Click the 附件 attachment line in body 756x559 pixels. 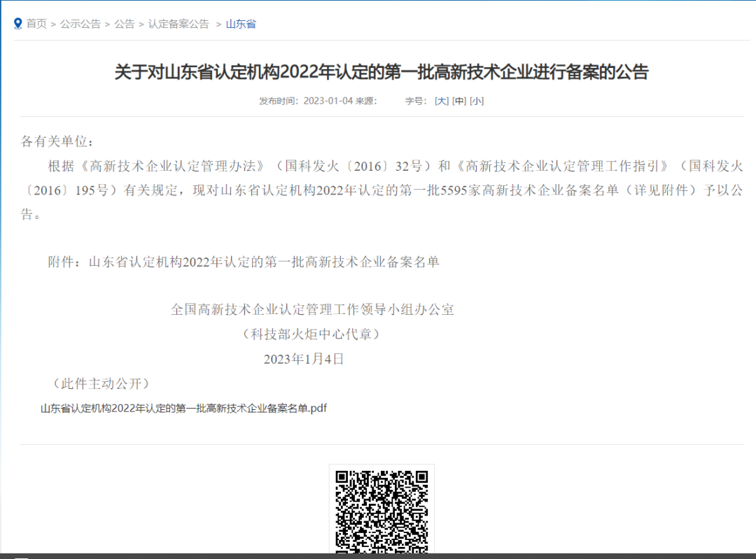pos(243,262)
